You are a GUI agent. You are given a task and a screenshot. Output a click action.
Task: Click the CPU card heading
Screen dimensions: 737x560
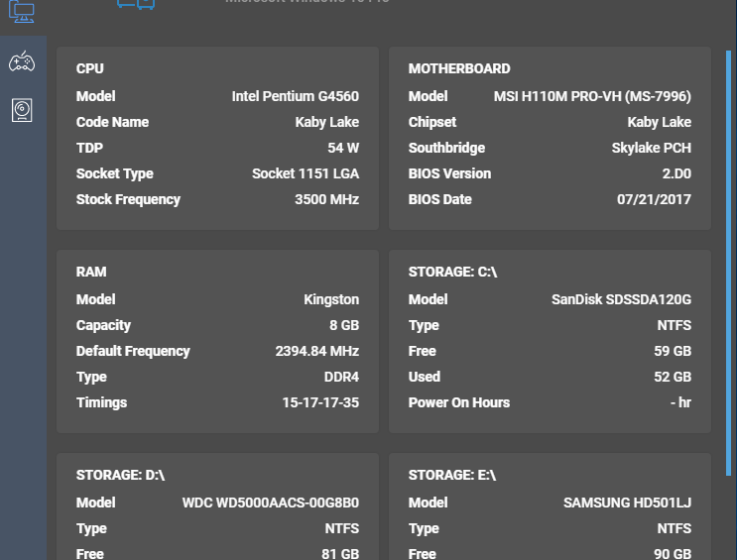[90, 68]
